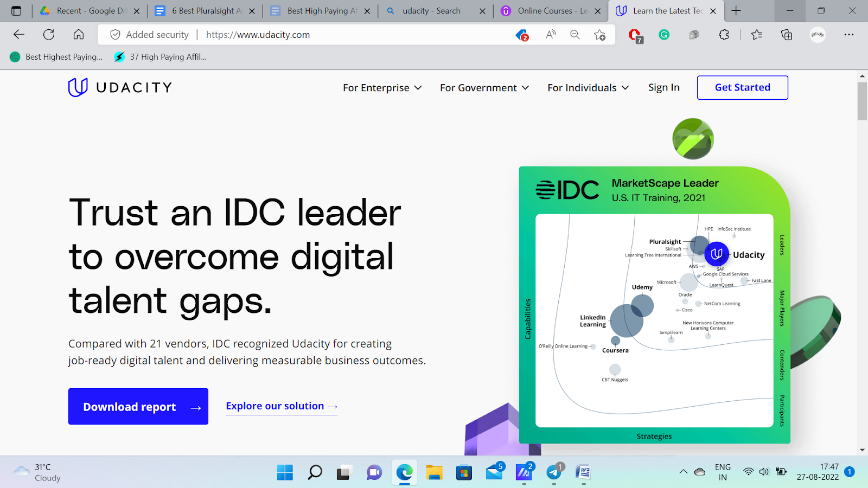Launch Microsoft Store from the taskbar
Image resolution: width=868 pixels, height=488 pixels.
(x=464, y=472)
